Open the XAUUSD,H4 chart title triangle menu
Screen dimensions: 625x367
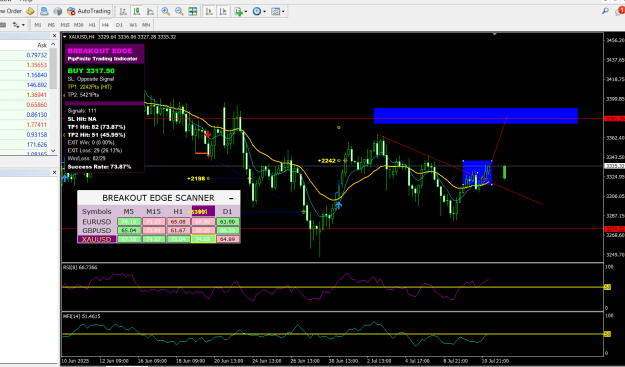tap(65, 37)
